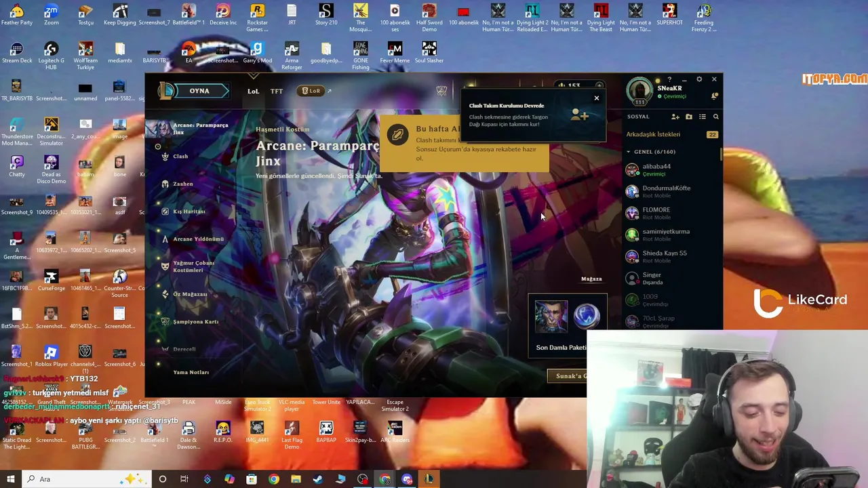Select friend samimiyetkurma
868x488 pixels.
[671, 235]
